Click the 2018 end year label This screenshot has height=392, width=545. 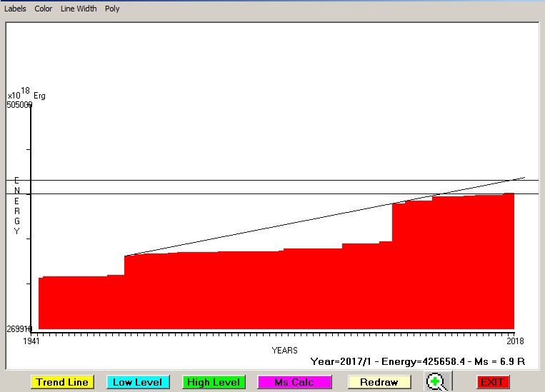pyautogui.click(x=514, y=341)
